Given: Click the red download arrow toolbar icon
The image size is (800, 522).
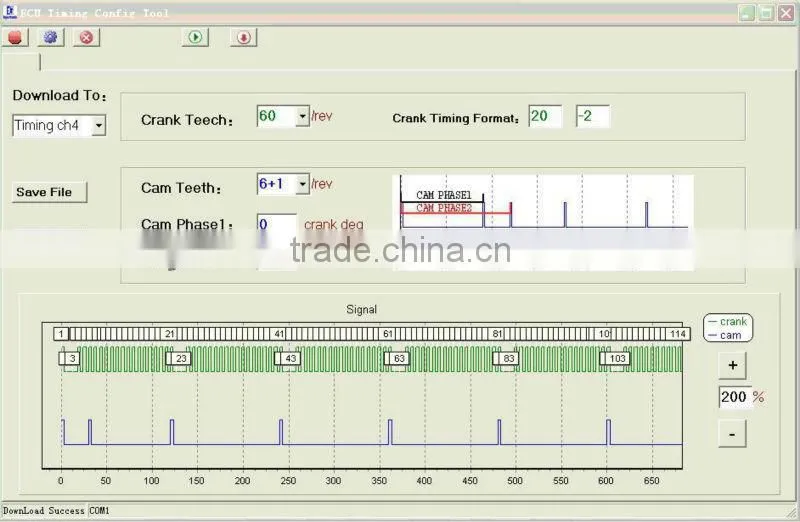Looking at the screenshot, I should [243, 37].
